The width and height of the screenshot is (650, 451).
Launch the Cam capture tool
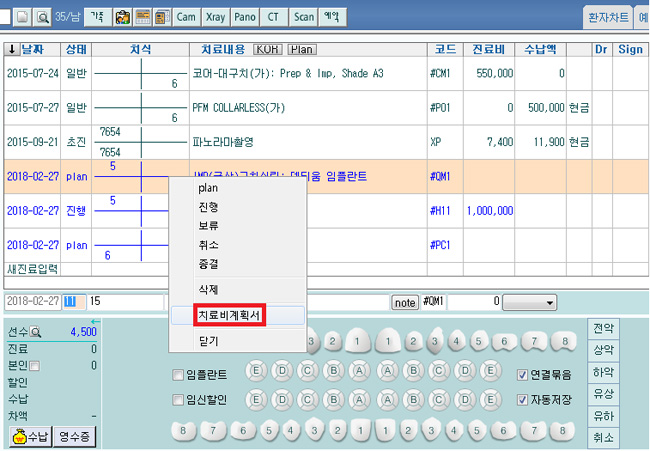point(186,17)
